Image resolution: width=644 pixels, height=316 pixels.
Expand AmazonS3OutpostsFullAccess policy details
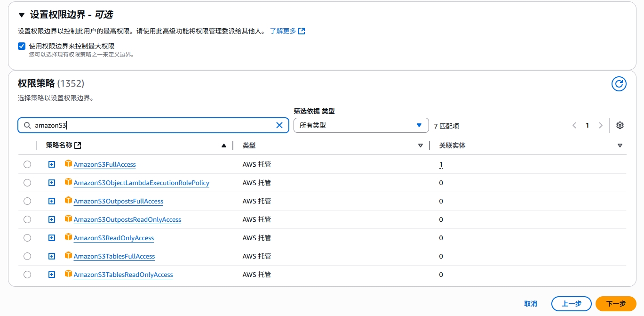point(52,201)
